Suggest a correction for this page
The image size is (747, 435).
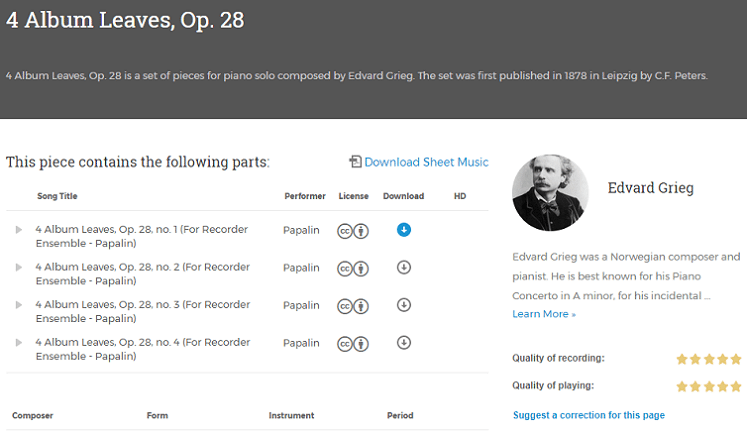(589, 415)
